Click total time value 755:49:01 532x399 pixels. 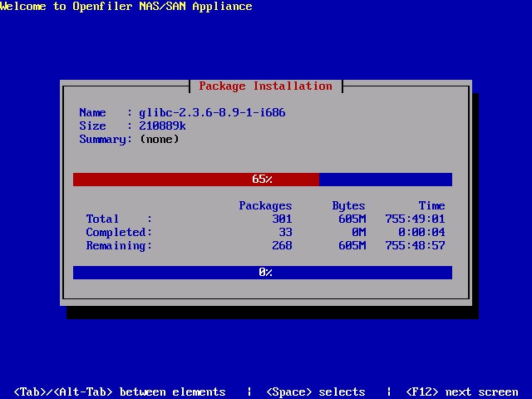pyautogui.click(x=415, y=219)
